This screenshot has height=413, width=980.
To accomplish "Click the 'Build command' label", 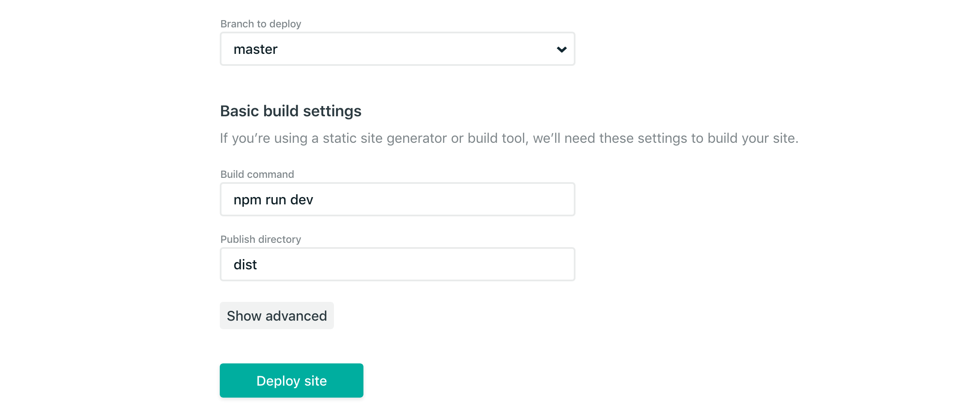I will pyautogui.click(x=257, y=174).
